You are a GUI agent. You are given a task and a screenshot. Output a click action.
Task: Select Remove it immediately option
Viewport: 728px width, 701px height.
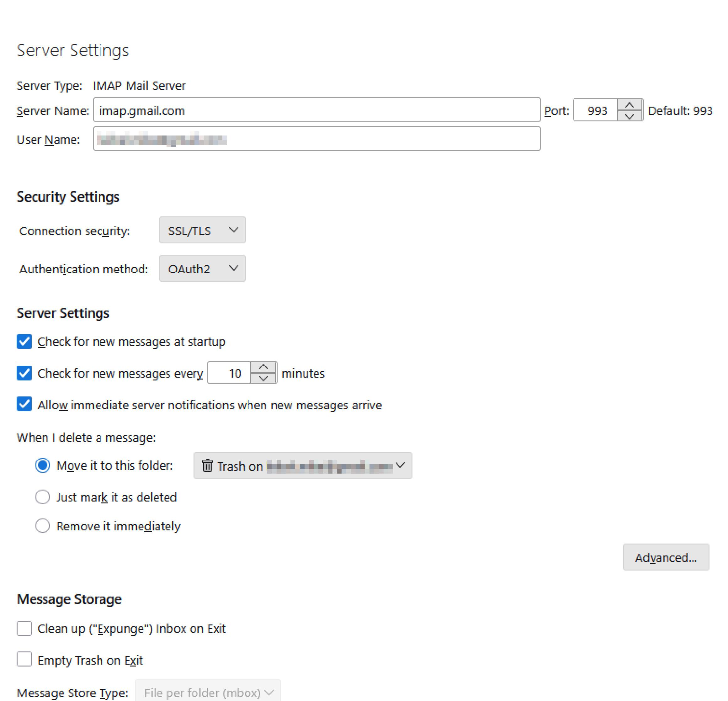tap(43, 526)
